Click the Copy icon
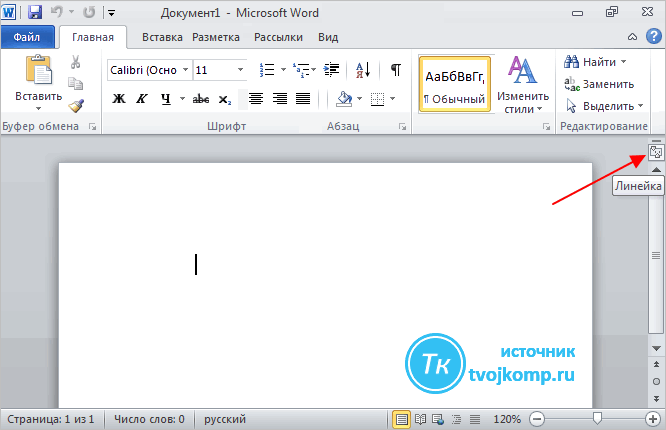Screen dimensions: 666x430 (76, 84)
